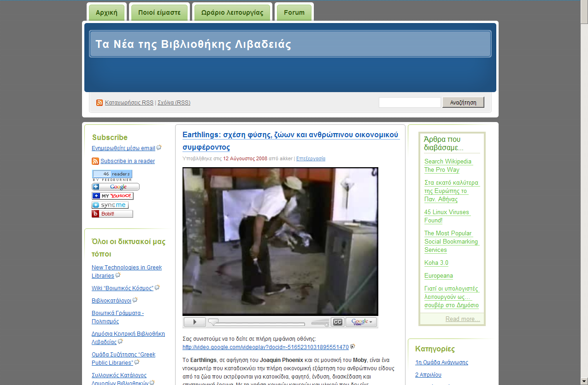The height and width of the screenshot is (385, 588).
Task: Click into the search text field
Action: click(x=410, y=102)
